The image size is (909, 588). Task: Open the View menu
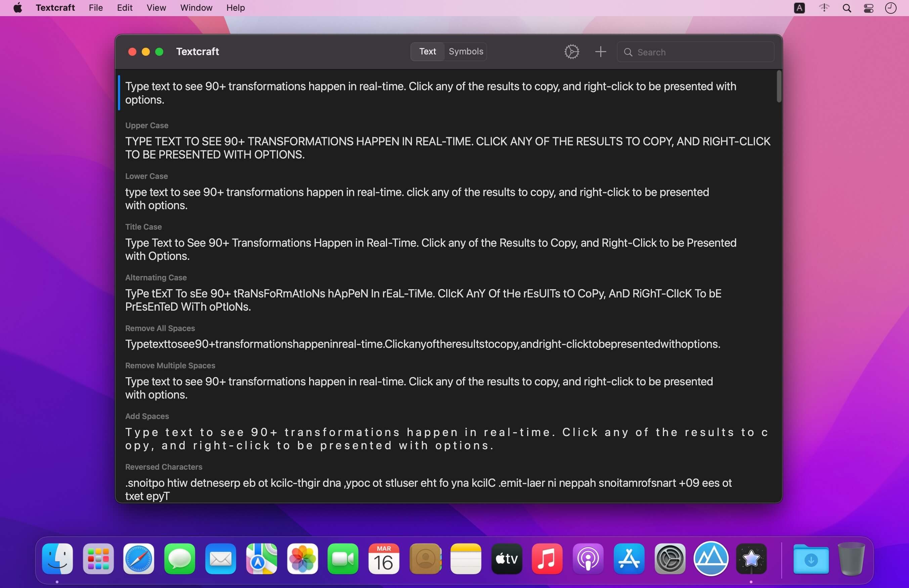point(156,8)
